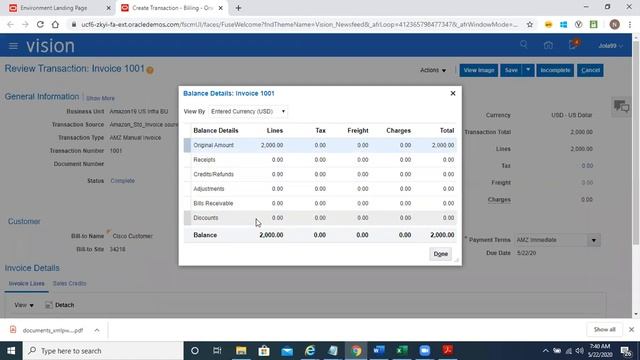Screen dimensions: 640x360
Task: Click the Vision logo
Action: click(x=50, y=46)
